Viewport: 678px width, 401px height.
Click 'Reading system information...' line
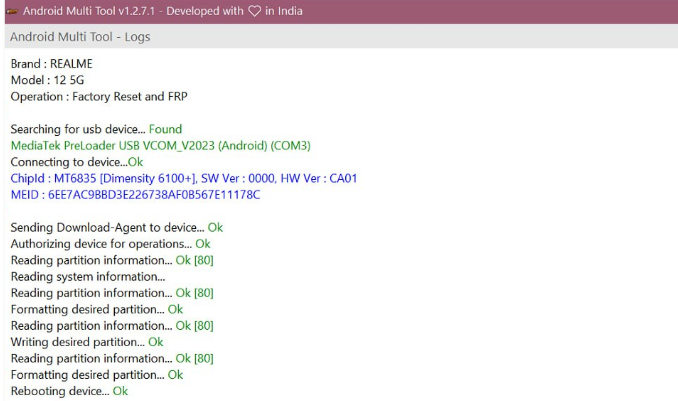pos(88,277)
